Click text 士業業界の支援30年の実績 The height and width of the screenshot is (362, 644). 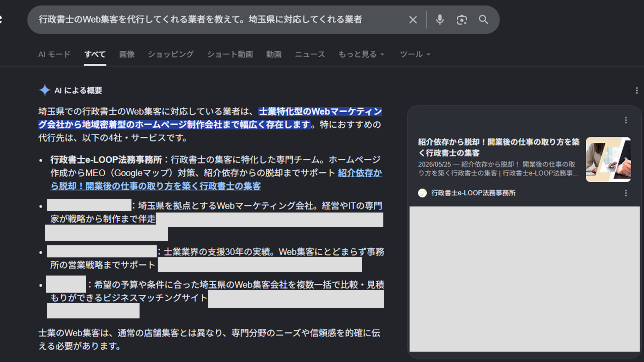click(217, 252)
